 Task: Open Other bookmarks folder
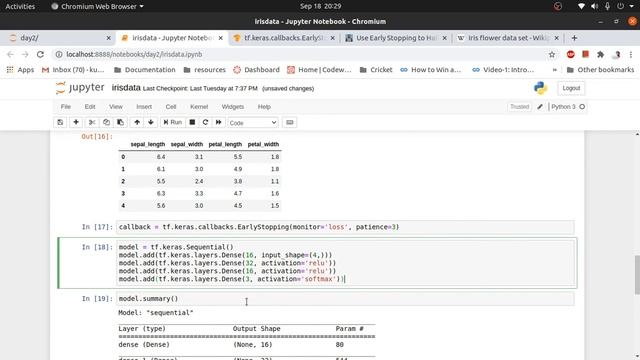[600, 70]
